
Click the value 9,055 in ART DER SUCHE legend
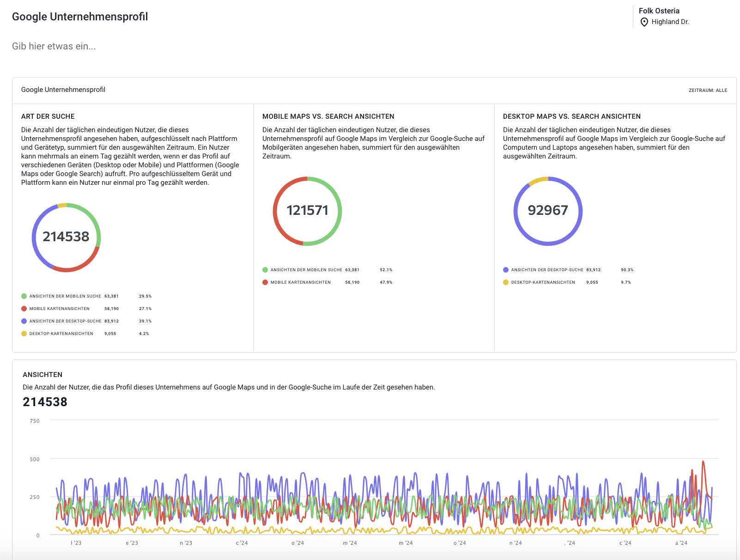[x=110, y=334]
